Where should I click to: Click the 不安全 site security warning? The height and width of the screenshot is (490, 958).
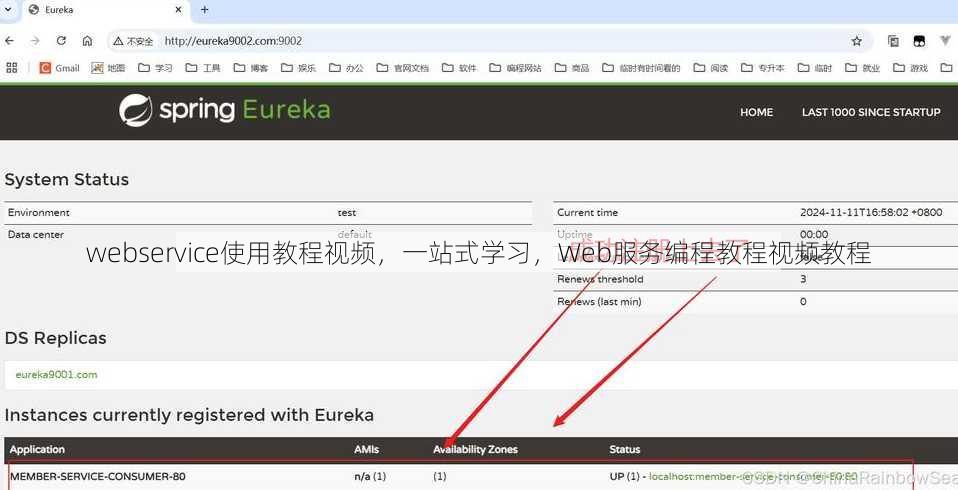[133, 42]
